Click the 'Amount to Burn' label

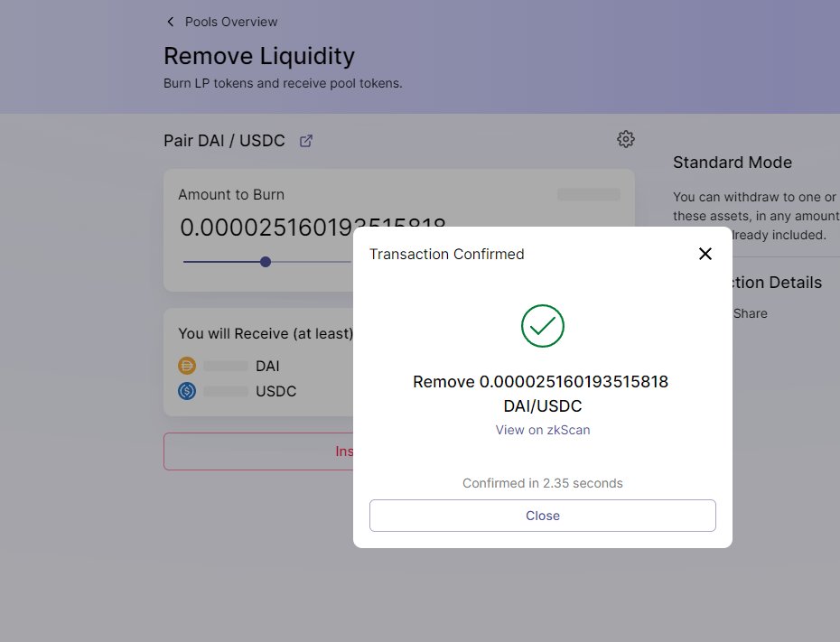[x=231, y=194]
